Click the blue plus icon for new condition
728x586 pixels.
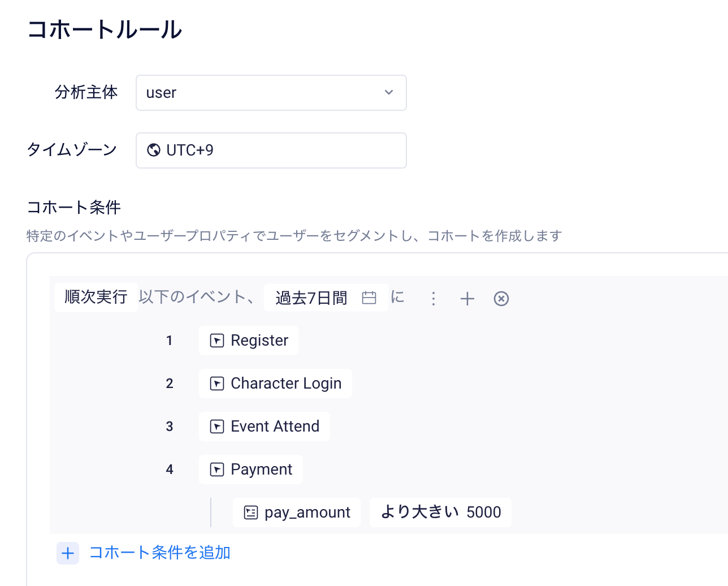click(x=68, y=553)
